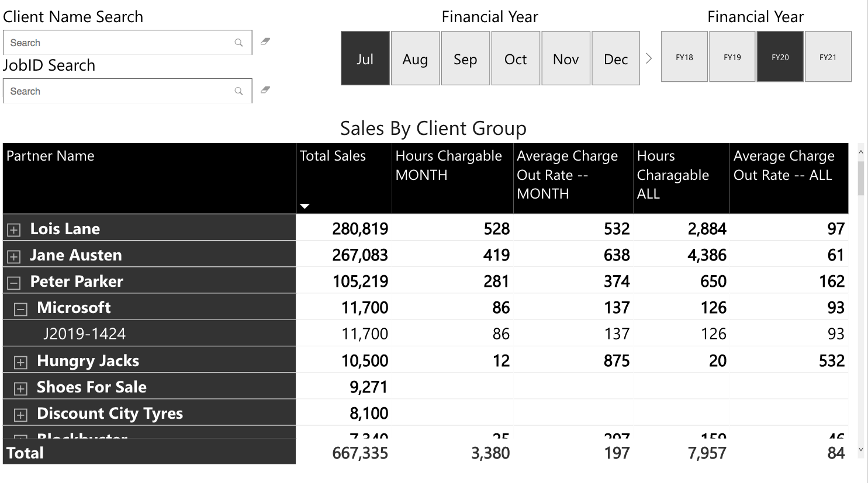
Task: Choose the FY18 financial year button
Action: pyautogui.click(x=684, y=57)
